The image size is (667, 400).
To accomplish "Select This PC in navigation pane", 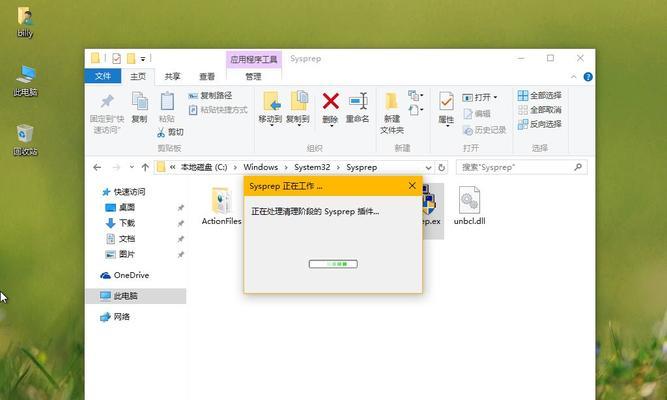I will tap(136, 296).
